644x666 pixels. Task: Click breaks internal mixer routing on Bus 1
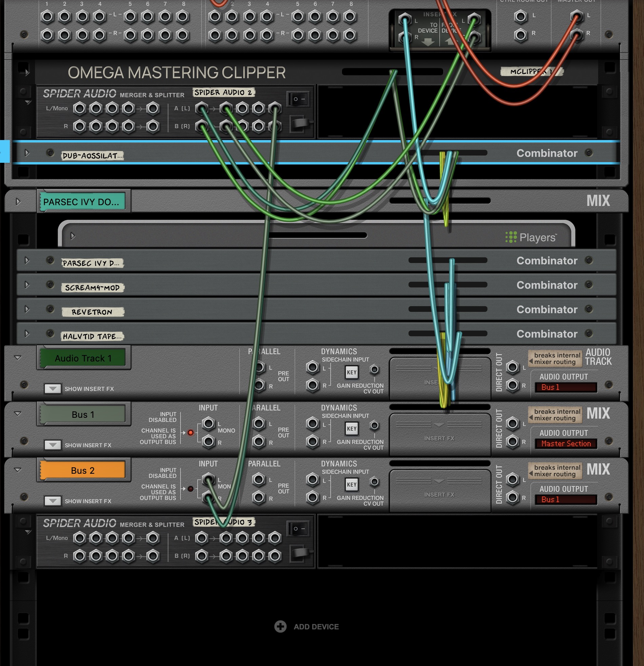point(555,414)
